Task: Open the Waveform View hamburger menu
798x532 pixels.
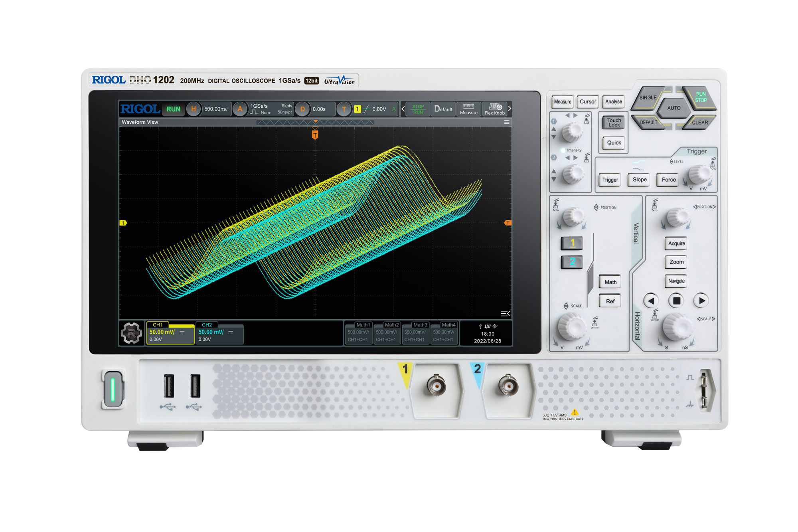Action: click(507, 122)
